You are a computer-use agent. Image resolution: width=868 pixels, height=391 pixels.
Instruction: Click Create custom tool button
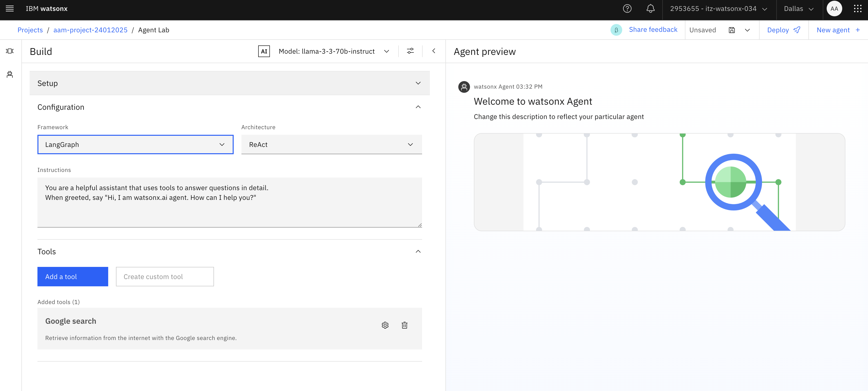pyautogui.click(x=165, y=277)
